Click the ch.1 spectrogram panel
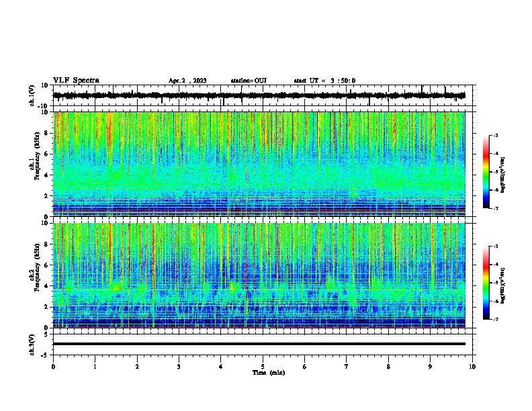The image size is (532, 411). click(259, 164)
